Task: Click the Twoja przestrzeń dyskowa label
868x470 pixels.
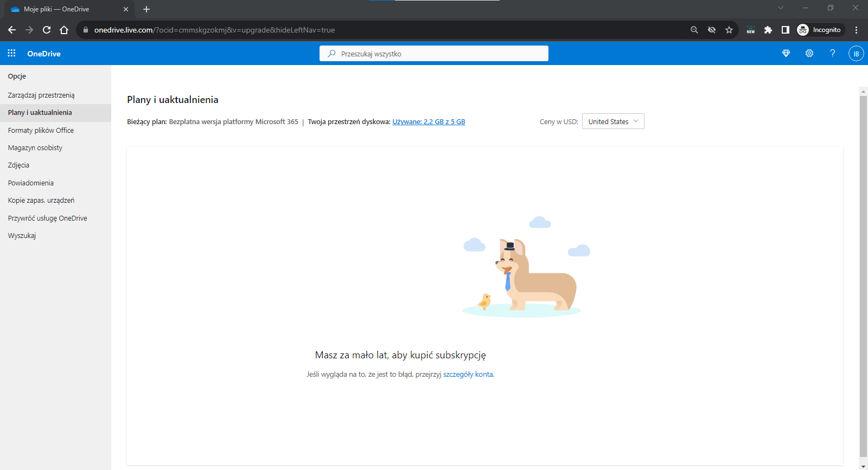Action: 349,122
